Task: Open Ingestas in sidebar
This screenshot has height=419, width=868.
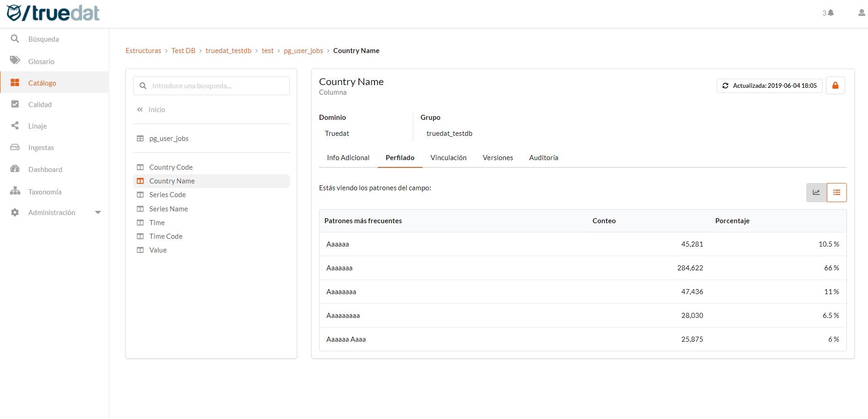Action: pos(41,147)
